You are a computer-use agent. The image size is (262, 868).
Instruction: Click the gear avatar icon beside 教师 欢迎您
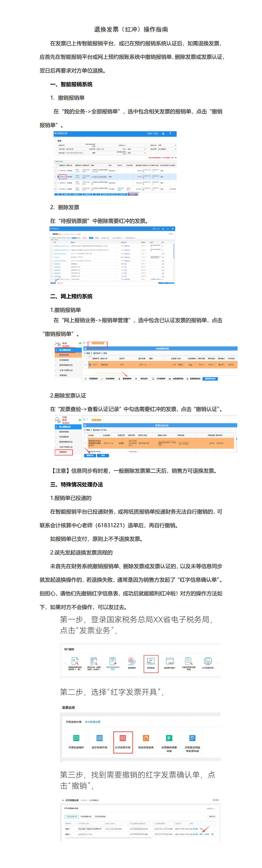pyautogui.click(x=58, y=344)
